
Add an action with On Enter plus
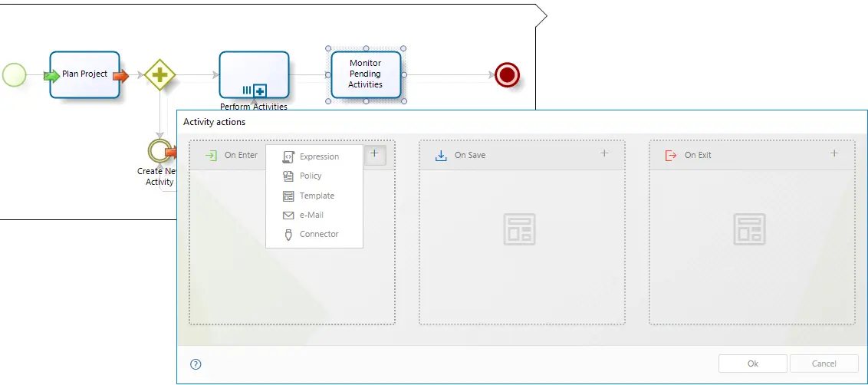coord(375,154)
